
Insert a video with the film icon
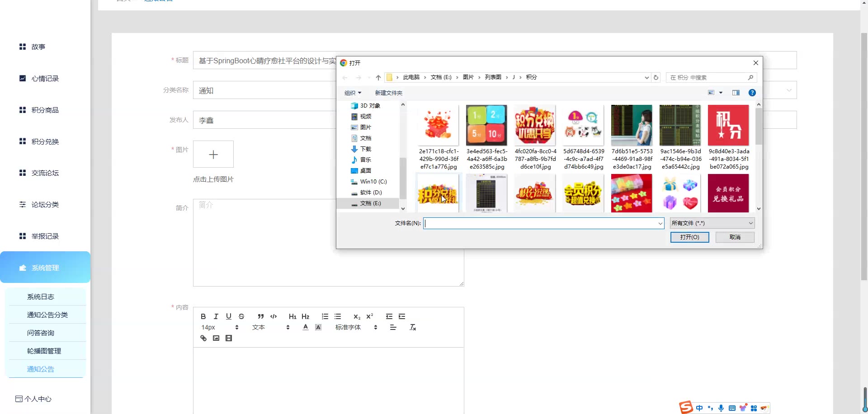click(x=229, y=338)
